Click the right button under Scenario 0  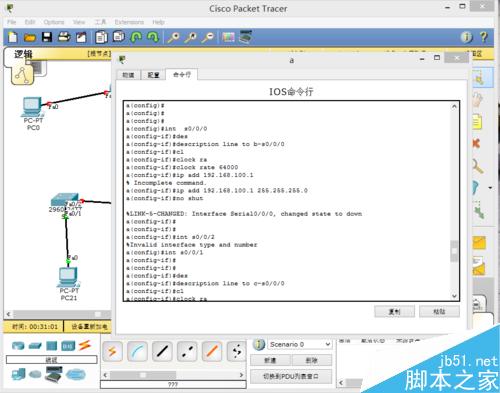(x=312, y=360)
